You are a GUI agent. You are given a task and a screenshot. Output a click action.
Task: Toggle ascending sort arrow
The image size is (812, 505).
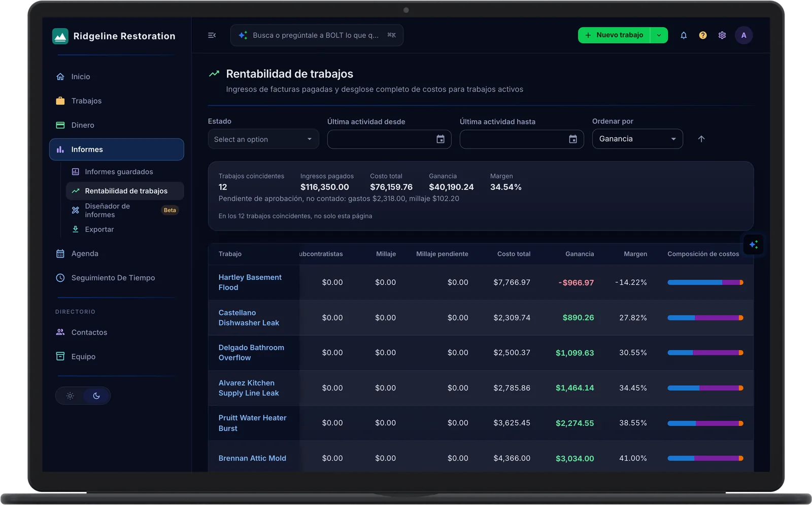[x=701, y=139]
